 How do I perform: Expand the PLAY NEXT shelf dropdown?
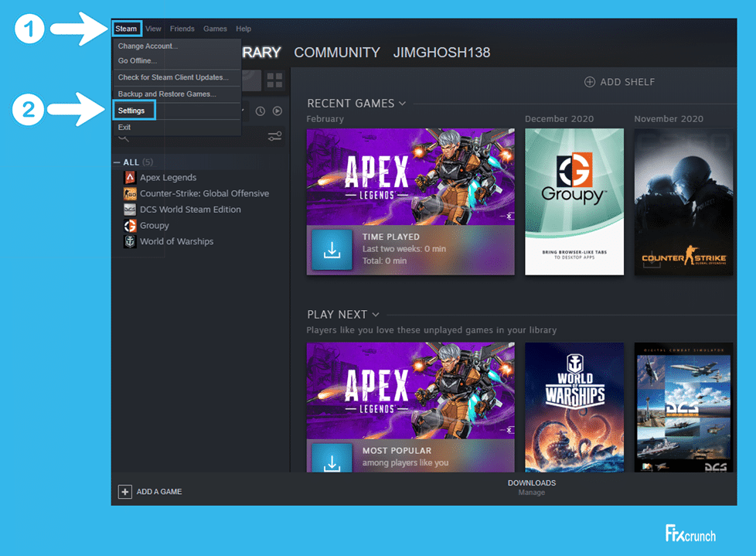376,315
